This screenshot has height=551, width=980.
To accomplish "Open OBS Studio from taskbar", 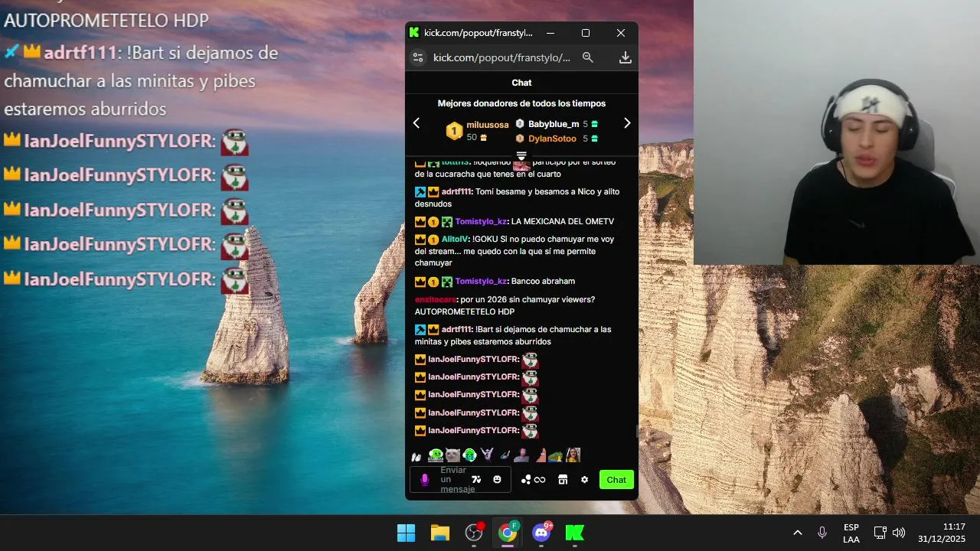I will click(x=474, y=533).
